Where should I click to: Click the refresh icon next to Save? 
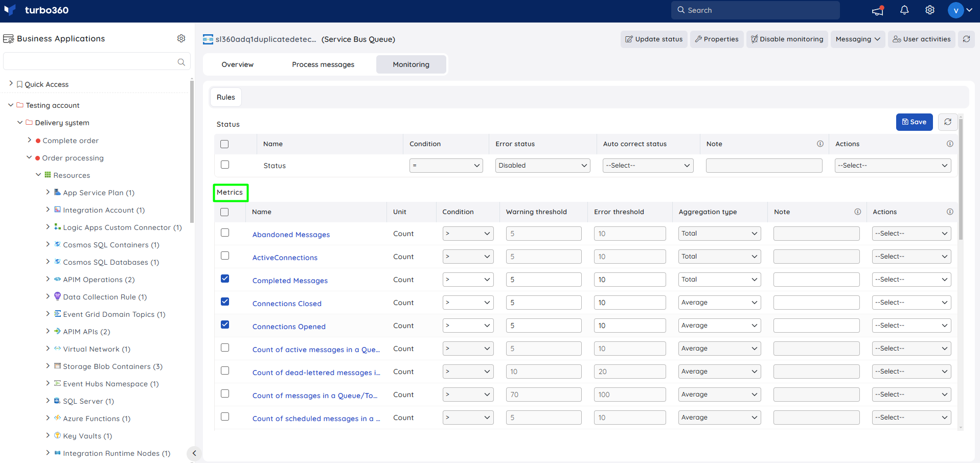(948, 122)
